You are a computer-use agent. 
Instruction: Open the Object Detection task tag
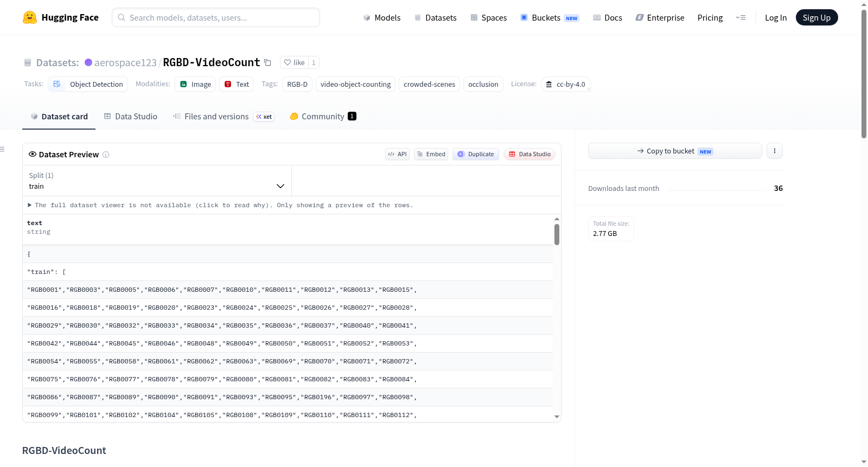pos(88,84)
